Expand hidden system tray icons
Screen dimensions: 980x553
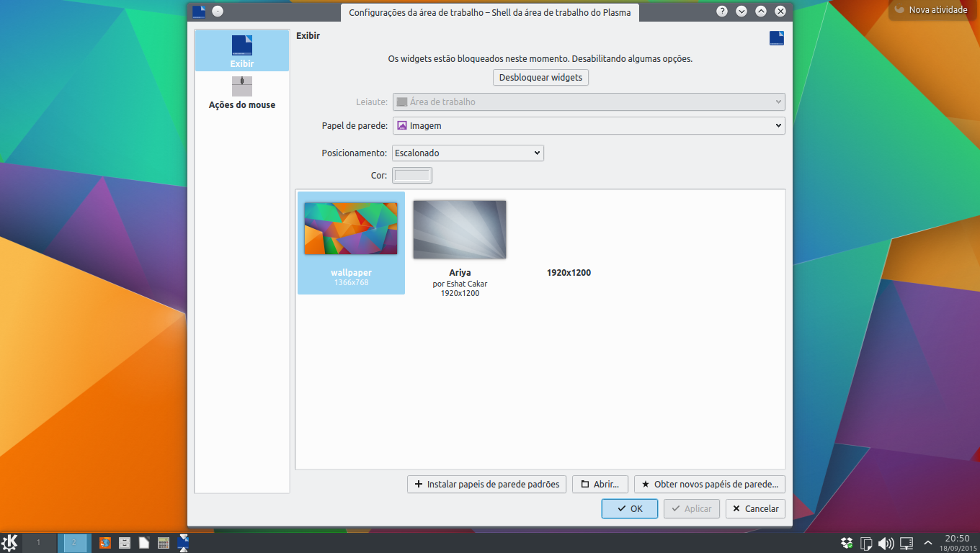coord(928,542)
